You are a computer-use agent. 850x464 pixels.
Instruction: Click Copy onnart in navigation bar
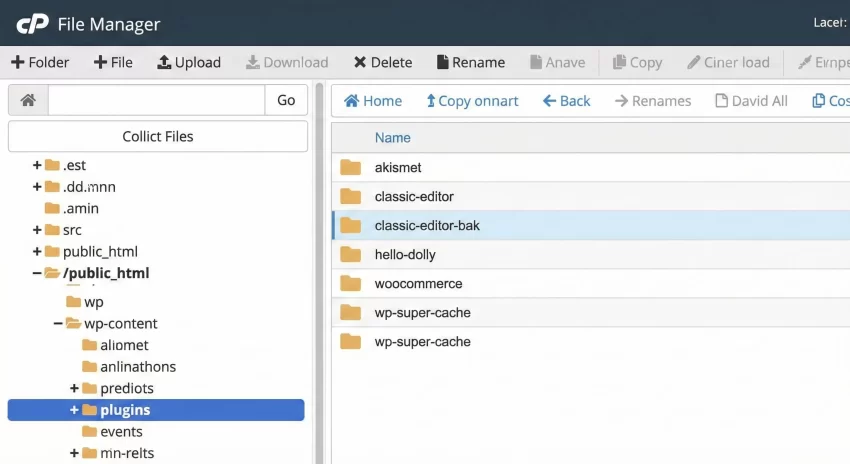[x=472, y=101]
